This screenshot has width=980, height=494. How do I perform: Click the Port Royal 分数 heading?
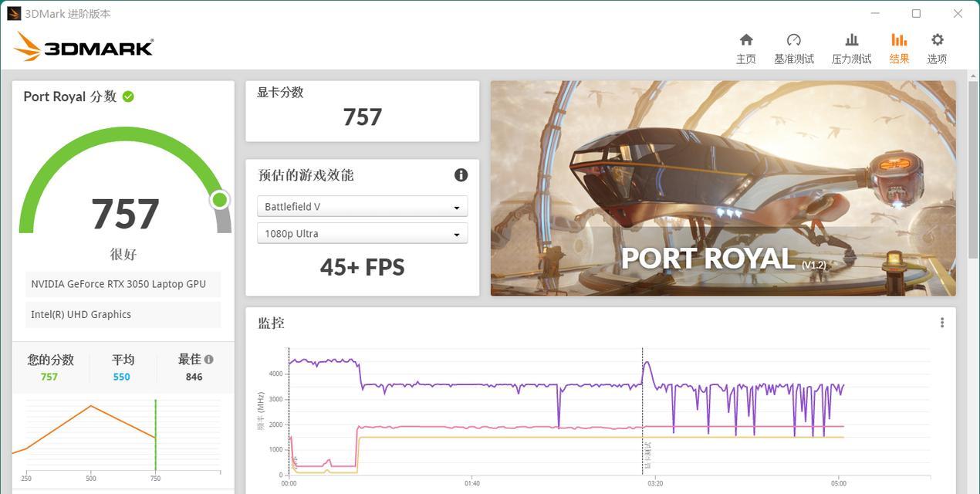[x=69, y=96]
